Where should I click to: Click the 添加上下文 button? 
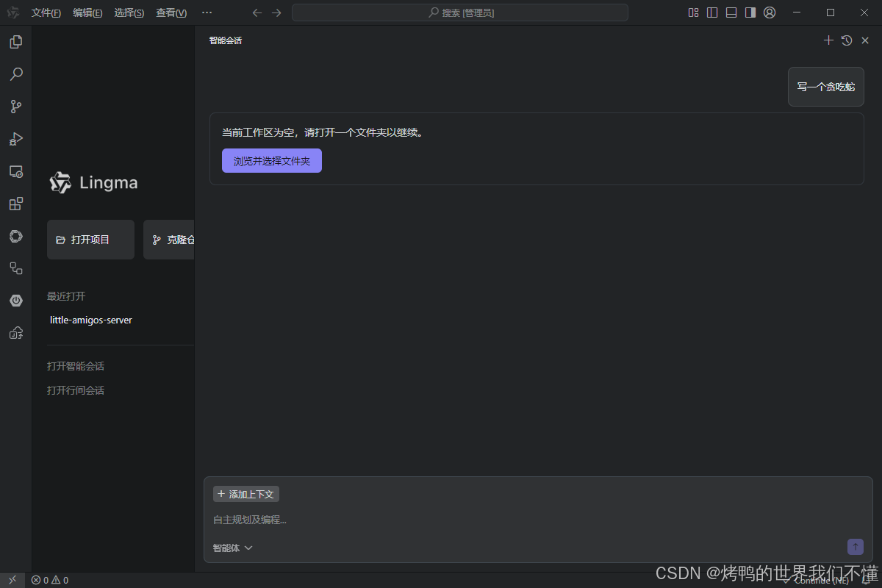click(x=246, y=494)
